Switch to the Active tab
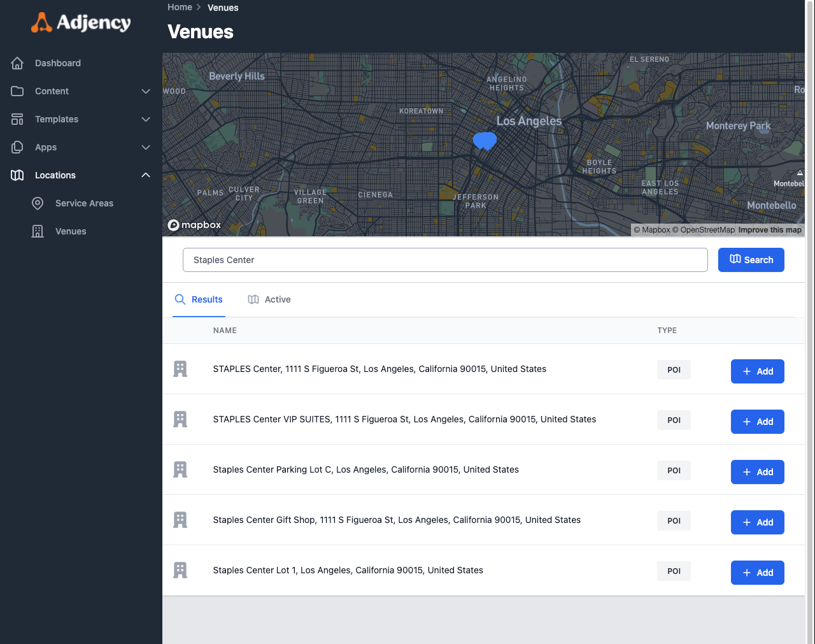This screenshot has width=815, height=644. (x=269, y=299)
